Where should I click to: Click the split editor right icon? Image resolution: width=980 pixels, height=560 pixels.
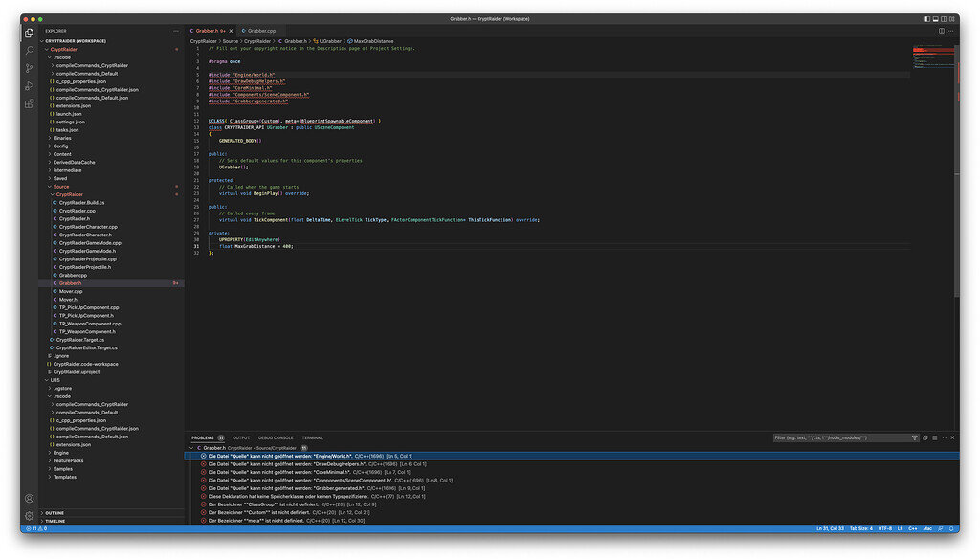click(x=941, y=31)
